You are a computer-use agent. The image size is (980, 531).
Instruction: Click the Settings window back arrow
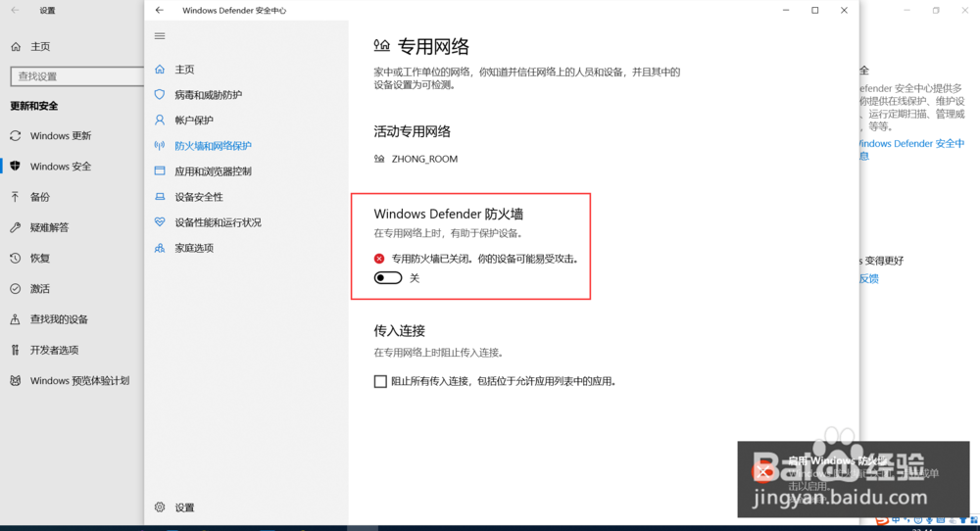[15, 10]
